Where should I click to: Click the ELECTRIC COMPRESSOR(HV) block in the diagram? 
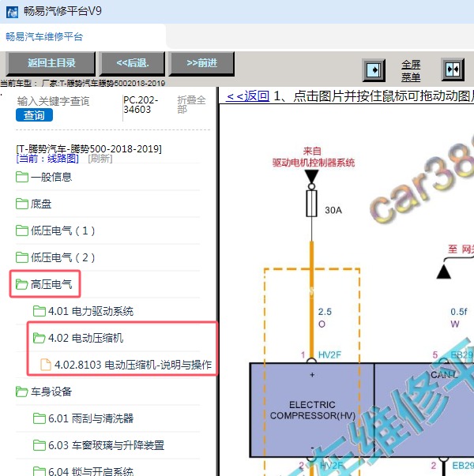click(312, 410)
